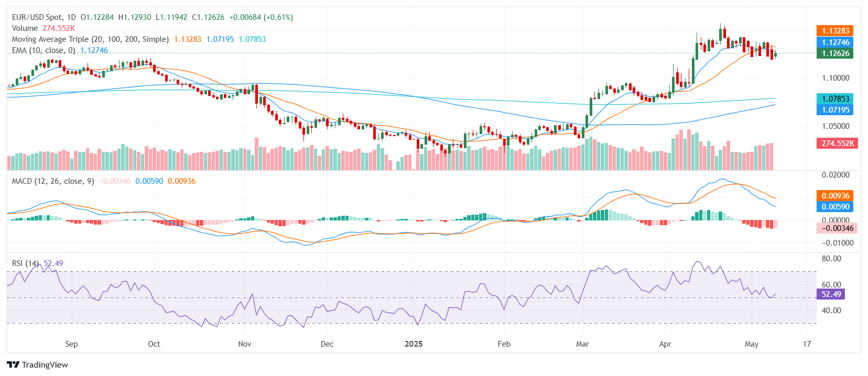Image resolution: width=868 pixels, height=376 pixels.
Task: Select the purple 52.49 RSI value tag
Action: click(x=831, y=294)
